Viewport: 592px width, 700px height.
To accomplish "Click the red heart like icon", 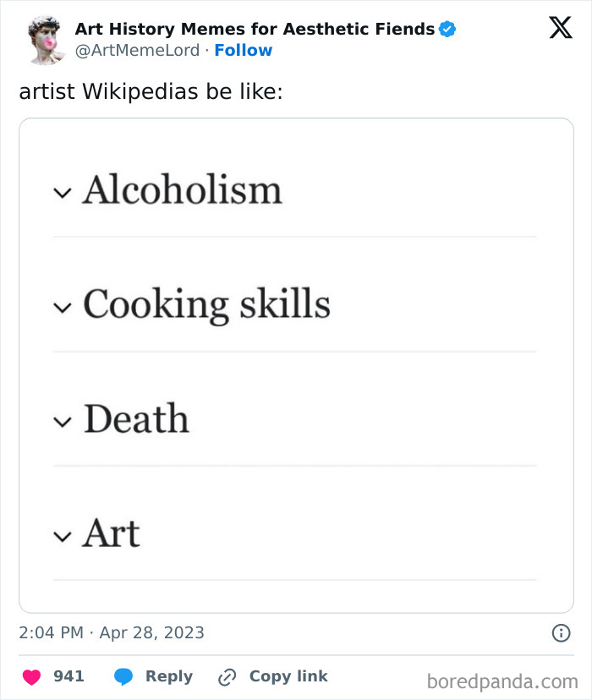I will 31,675.
